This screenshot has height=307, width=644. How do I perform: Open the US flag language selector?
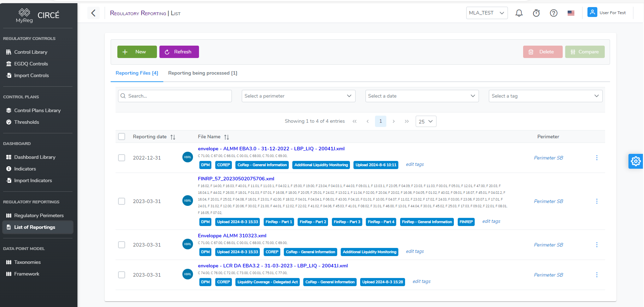[571, 13]
